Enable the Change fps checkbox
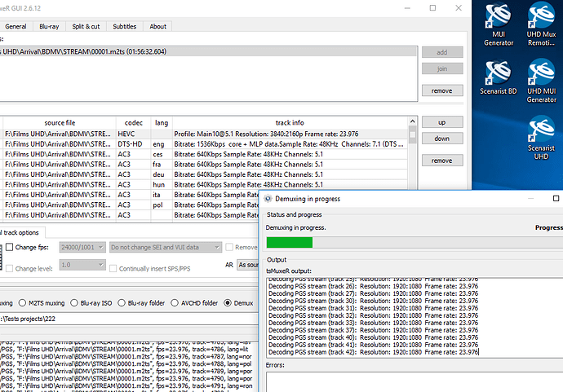The image size is (563, 392). (x=10, y=247)
